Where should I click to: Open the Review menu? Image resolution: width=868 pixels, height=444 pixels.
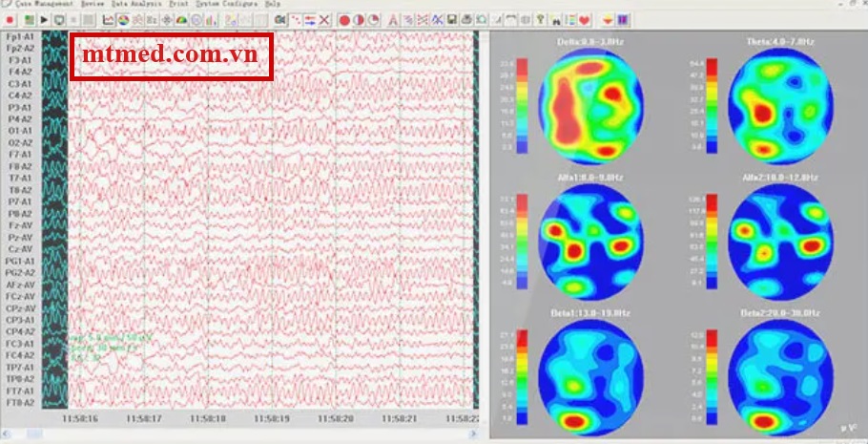[92, 3]
